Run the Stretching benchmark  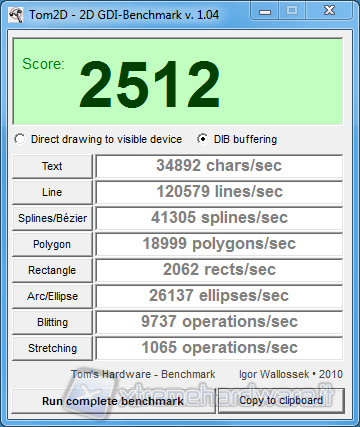(52, 348)
